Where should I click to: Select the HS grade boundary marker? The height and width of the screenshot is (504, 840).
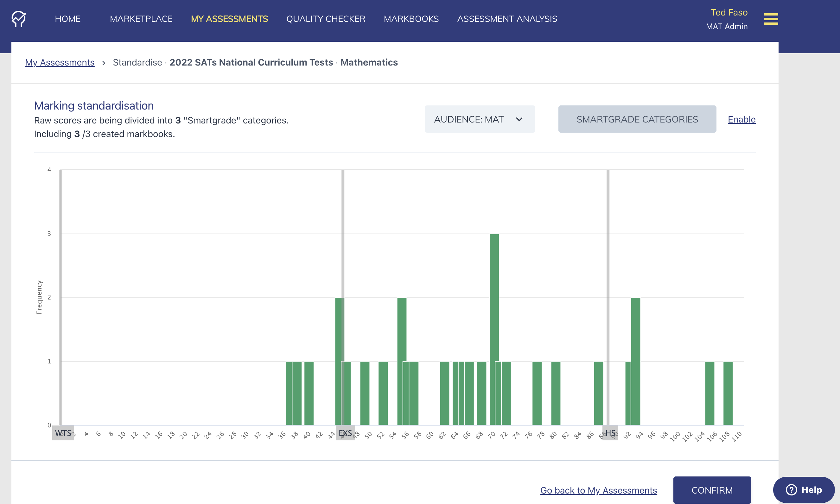(610, 433)
